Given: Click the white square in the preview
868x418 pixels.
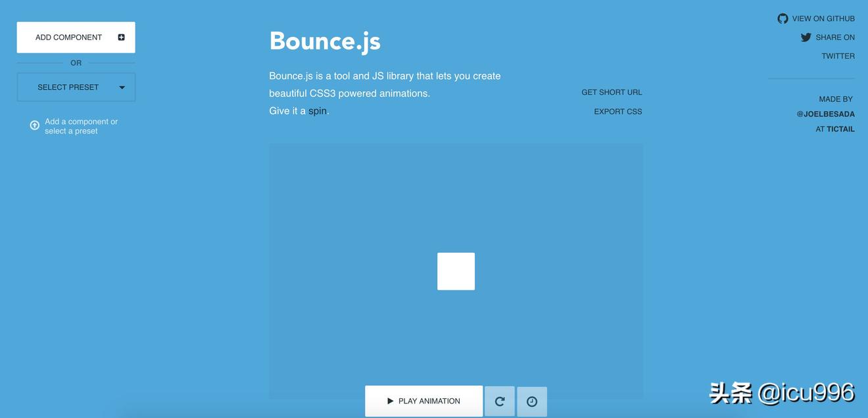Looking at the screenshot, I should click(x=456, y=271).
